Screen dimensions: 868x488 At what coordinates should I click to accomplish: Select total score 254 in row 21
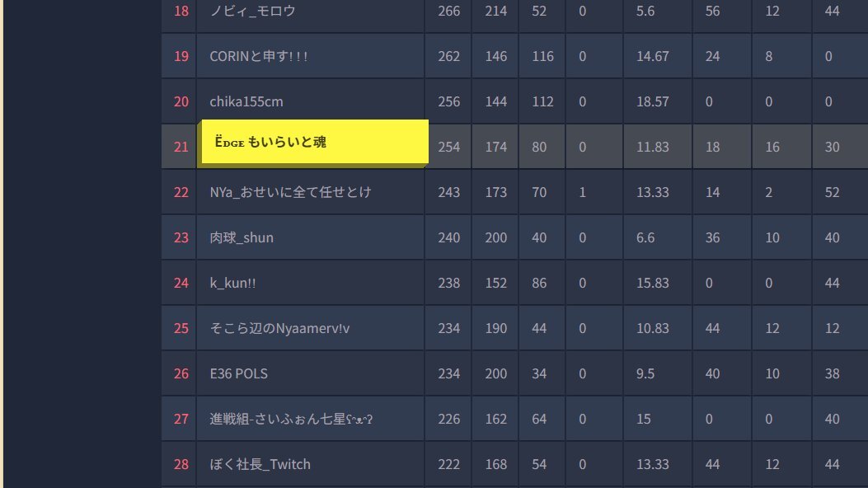(x=449, y=147)
